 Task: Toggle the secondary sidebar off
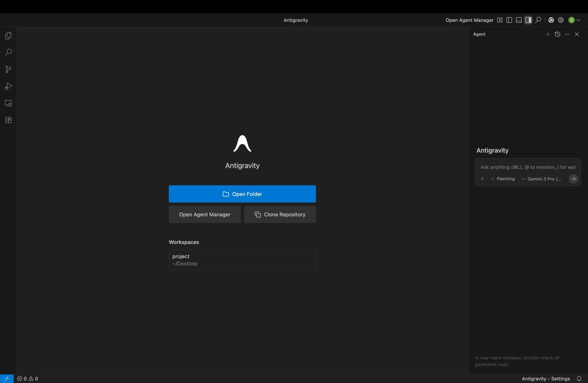point(529,20)
